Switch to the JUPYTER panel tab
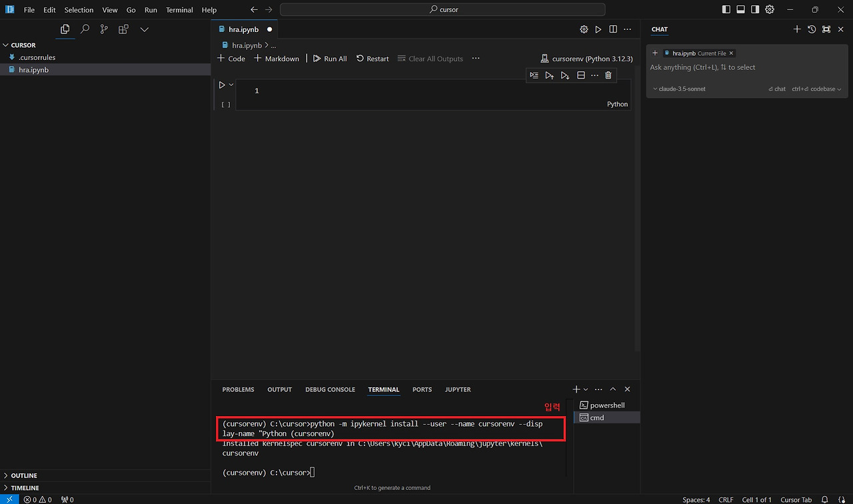This screenshot has height=504, width=853. [458, 389]
